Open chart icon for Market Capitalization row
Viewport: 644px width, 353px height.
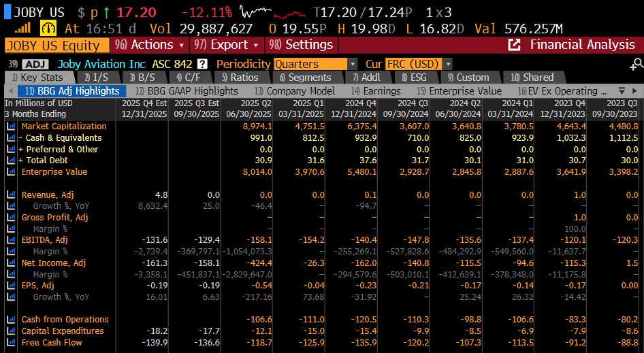pyautogui.click(x=11, y=127)
